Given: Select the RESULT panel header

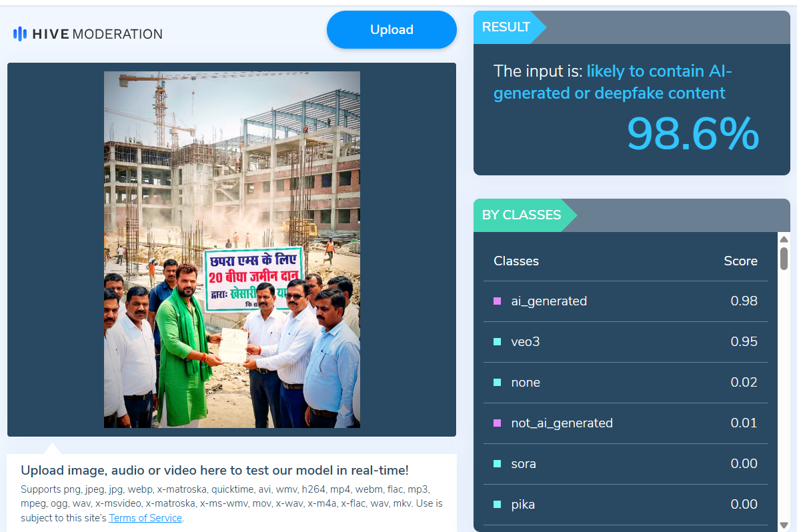Looking at the screenshot, I should [506, 27].
